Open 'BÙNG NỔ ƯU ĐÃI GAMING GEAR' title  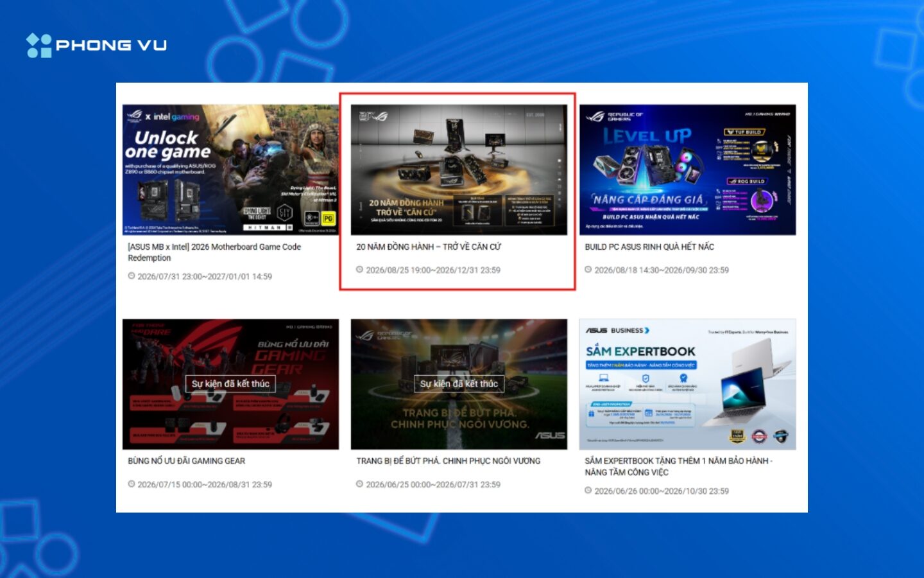(x=186, y=461)
